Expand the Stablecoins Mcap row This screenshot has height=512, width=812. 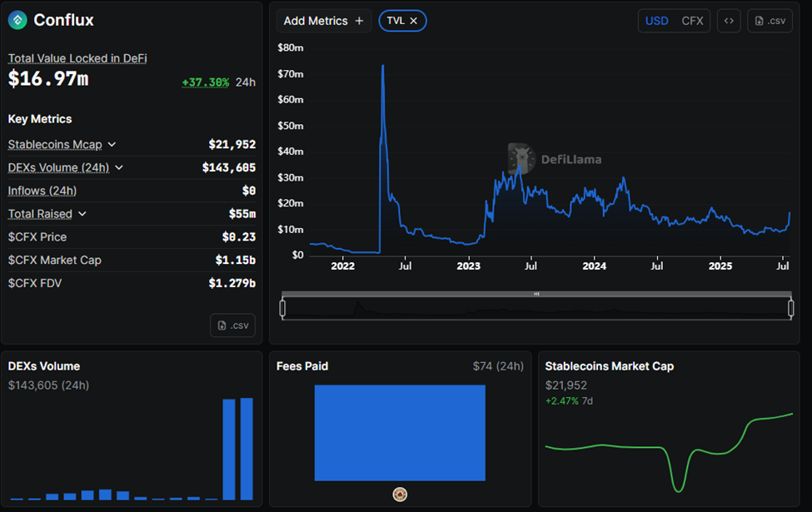112,144
